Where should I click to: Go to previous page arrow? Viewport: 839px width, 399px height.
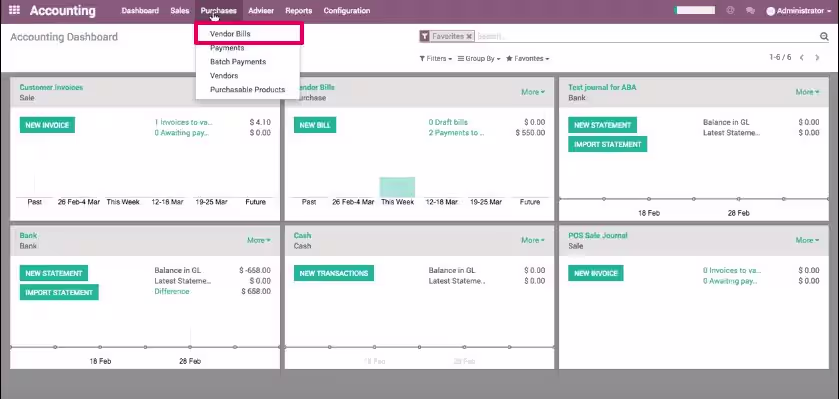[802, 58]
